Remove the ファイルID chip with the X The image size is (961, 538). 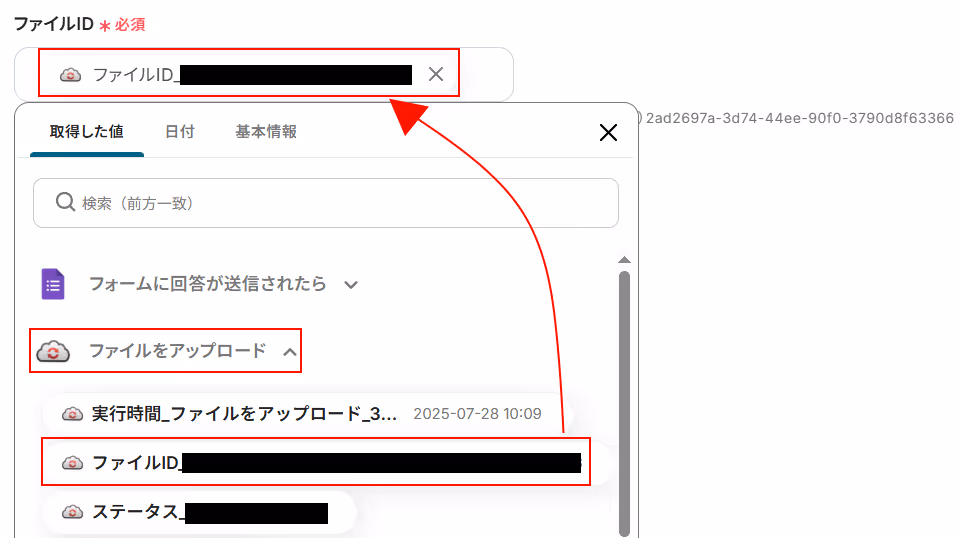(436, 74)
